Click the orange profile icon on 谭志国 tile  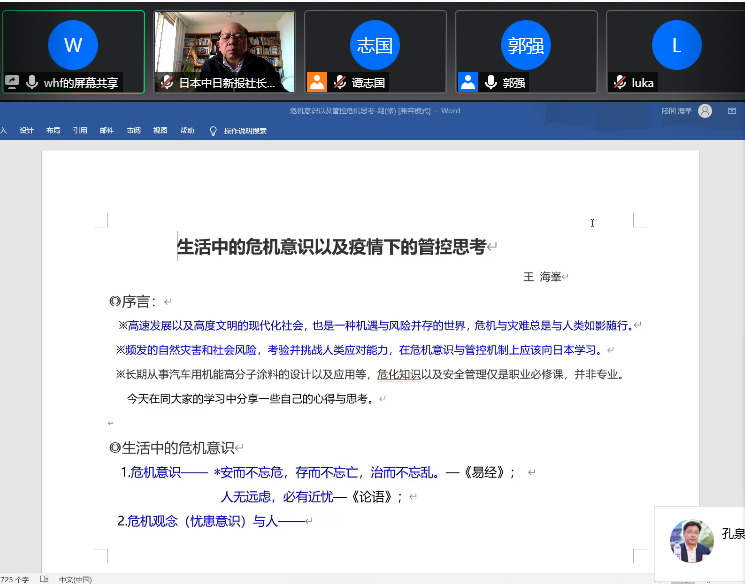tap(317, 82)
